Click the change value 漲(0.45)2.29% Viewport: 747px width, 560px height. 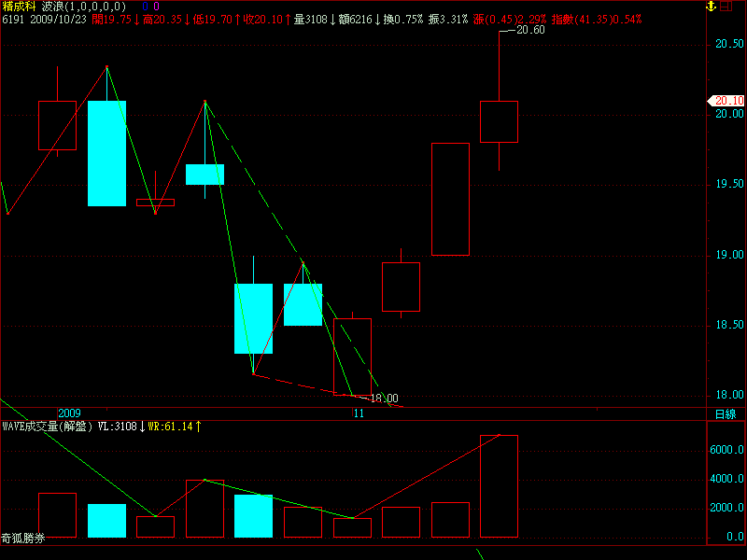point(510,20)
